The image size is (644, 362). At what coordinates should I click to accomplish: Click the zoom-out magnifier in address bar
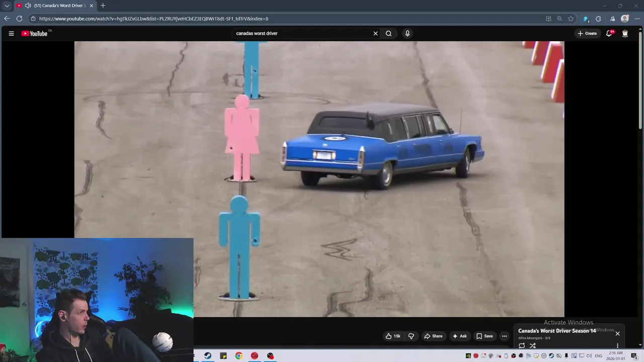click(559, 19)
